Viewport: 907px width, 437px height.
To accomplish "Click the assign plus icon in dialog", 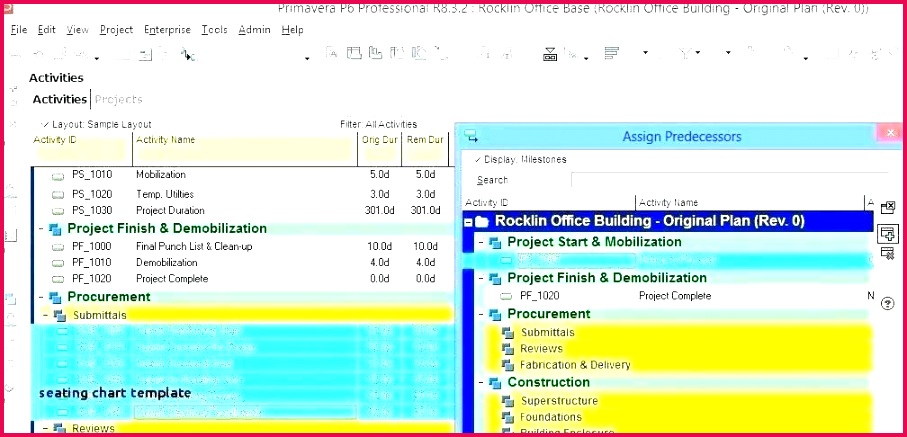I will click(x=887, y=233).
